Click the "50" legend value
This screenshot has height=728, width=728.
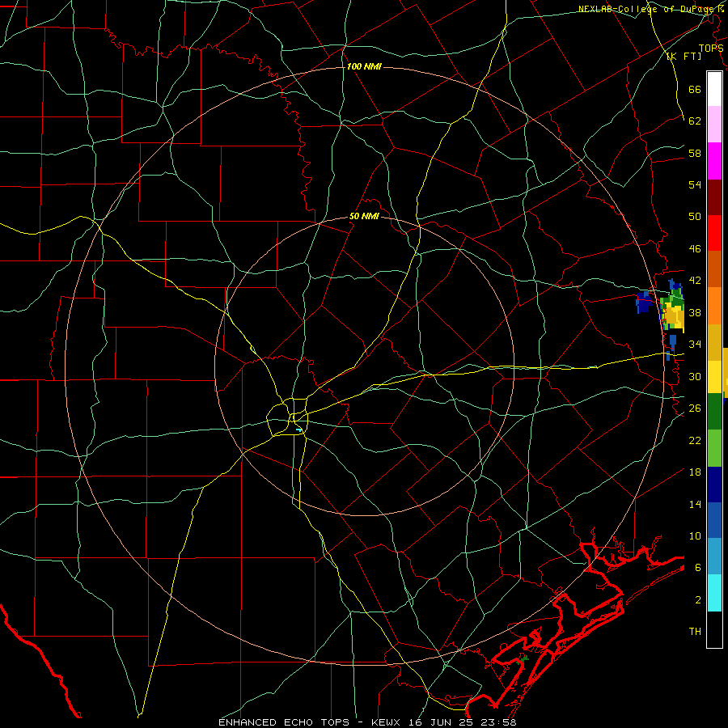[695, 217]
